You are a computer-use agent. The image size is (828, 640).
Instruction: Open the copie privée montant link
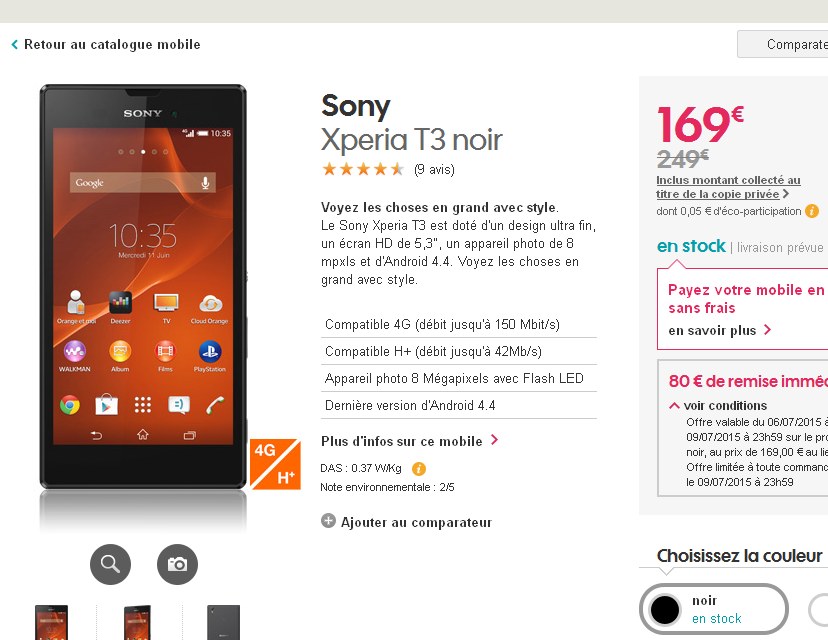pyautogui.click(x=728, y=187)
